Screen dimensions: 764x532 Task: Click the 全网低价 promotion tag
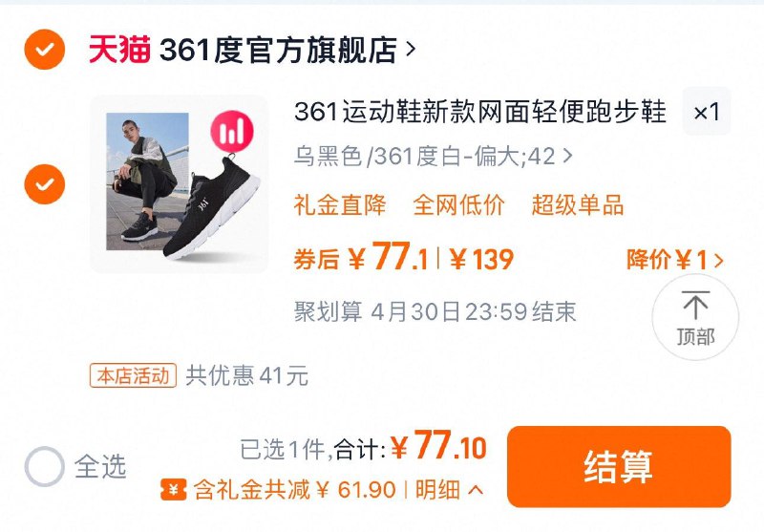(x=459, y=204)
